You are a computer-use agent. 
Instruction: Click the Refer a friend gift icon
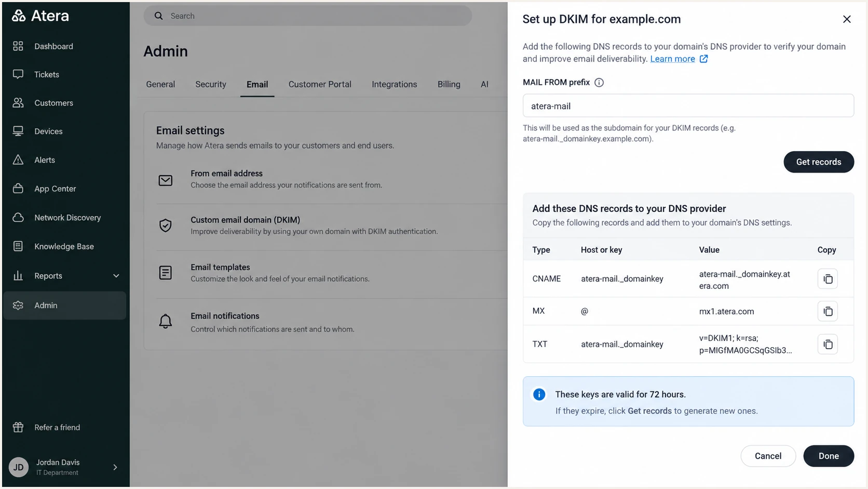point(18,427)
